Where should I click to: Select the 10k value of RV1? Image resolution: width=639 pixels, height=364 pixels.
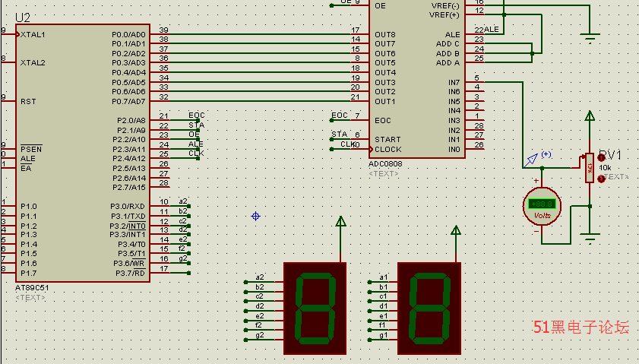[x=605, y=168]
